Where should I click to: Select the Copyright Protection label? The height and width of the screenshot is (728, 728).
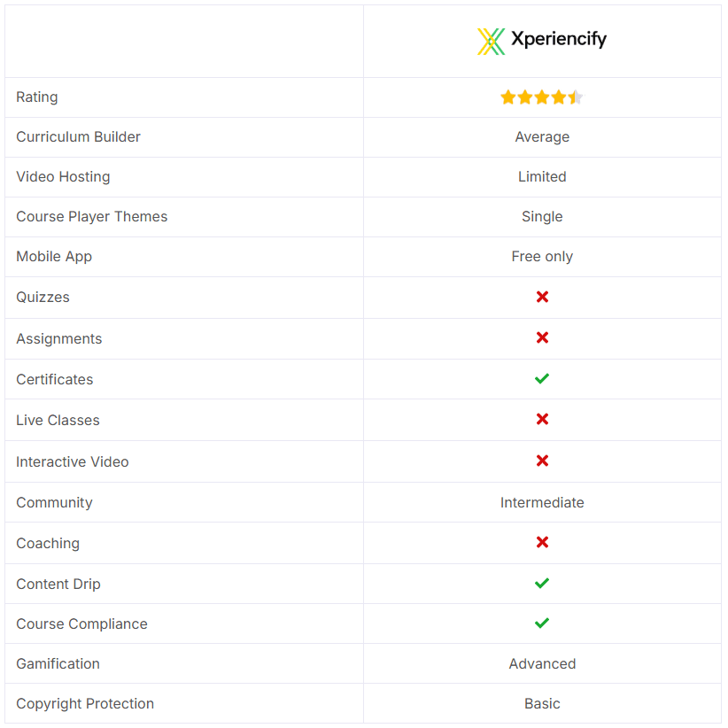tap(85, 704)
